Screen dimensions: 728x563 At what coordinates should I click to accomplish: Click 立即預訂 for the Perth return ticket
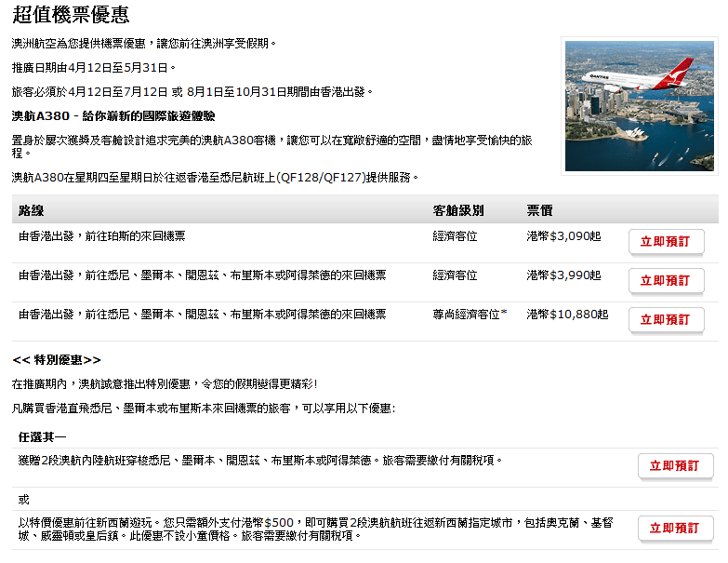[x=666, y=241]
